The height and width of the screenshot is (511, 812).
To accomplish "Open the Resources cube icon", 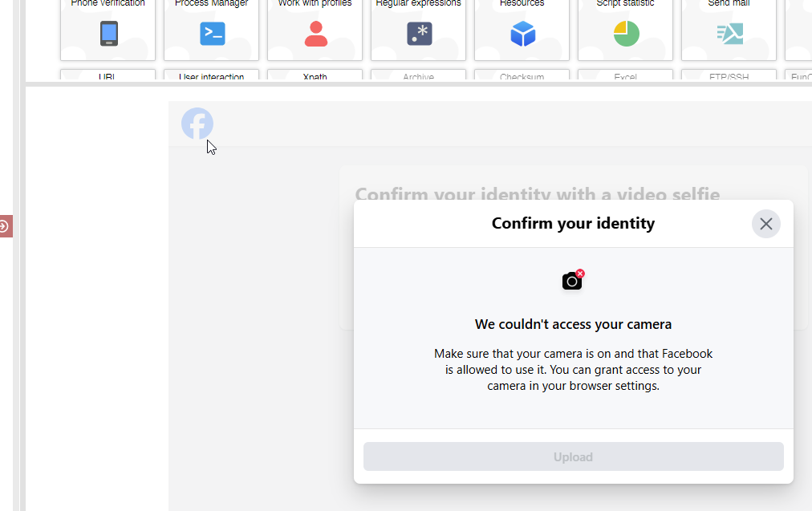I will tap(522, 34).
